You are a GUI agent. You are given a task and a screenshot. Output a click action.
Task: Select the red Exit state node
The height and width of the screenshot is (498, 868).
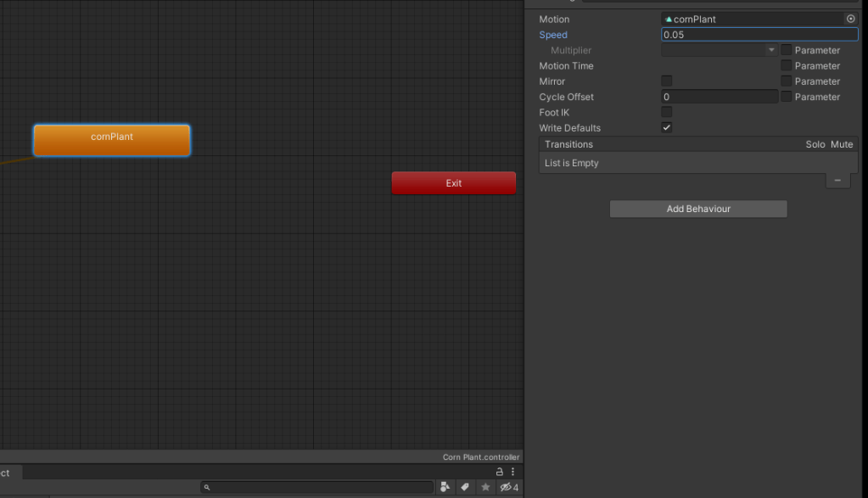(453, 183)
